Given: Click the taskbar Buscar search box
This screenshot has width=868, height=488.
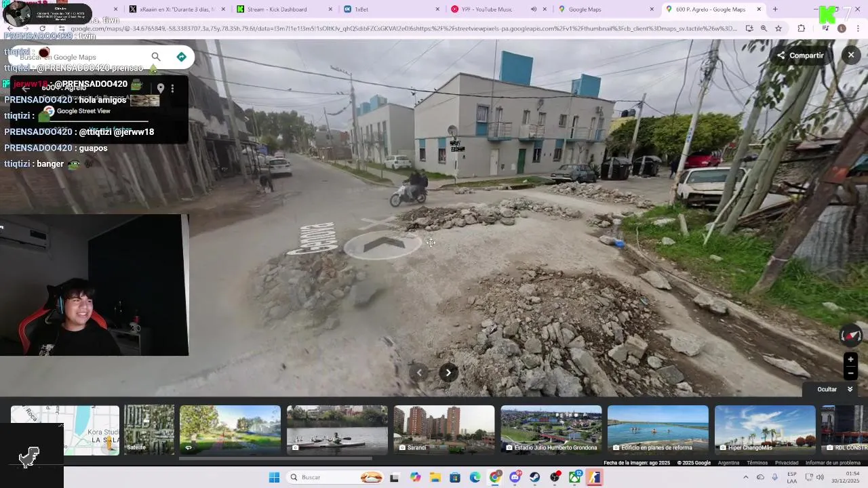Looking at the screenshot, I should coord(335,477).
